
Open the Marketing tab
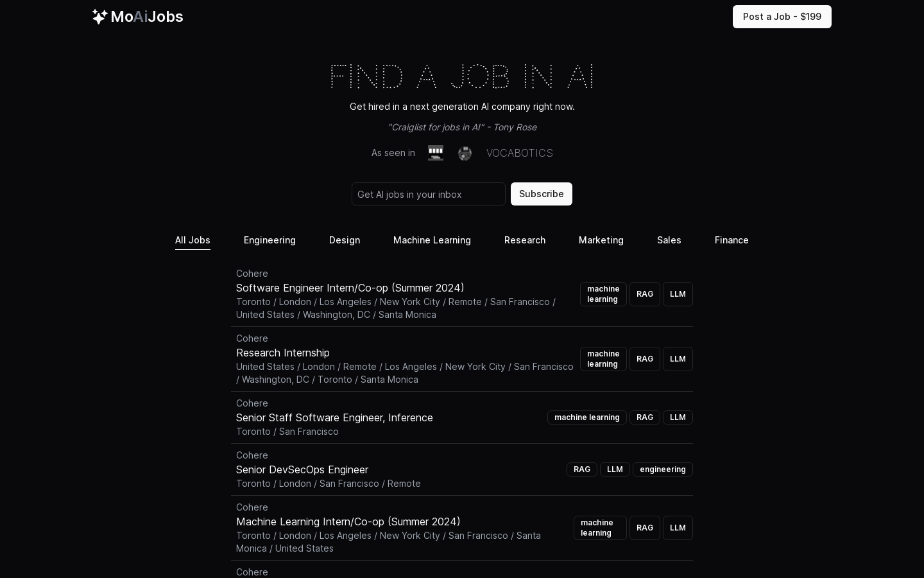click(601, 240)
